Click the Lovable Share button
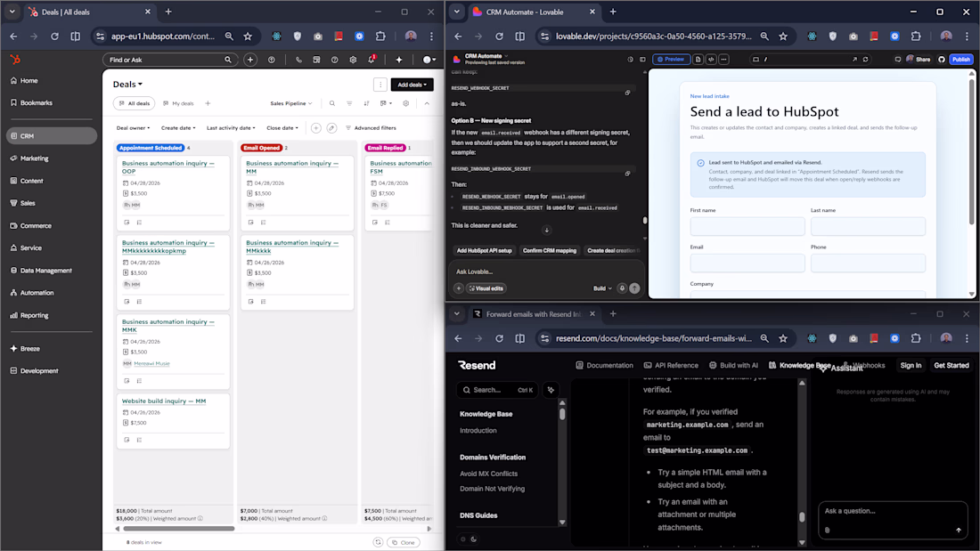This screenshot has height=551, width=980. [919, 60]
